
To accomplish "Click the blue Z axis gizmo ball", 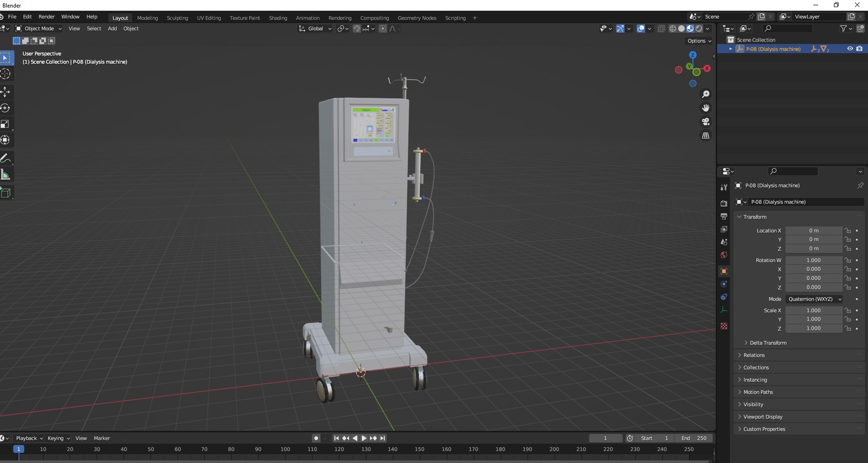I will click(x=693, y=55).
